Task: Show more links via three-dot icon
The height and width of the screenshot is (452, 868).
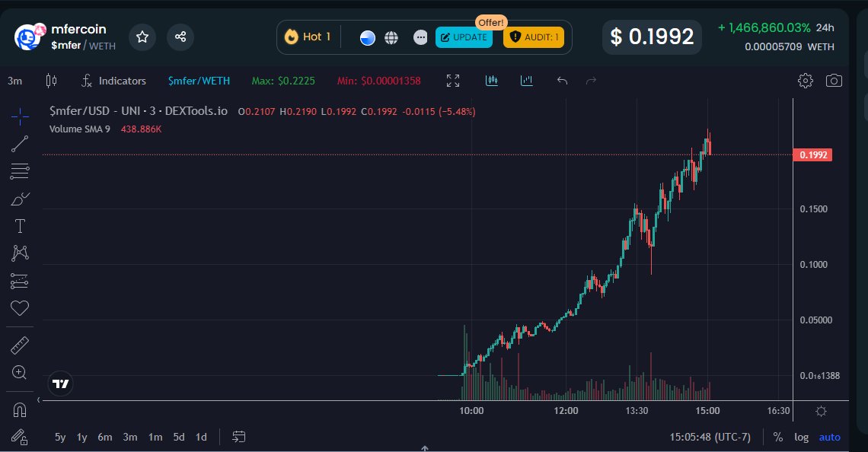Action: pos(421,37)
